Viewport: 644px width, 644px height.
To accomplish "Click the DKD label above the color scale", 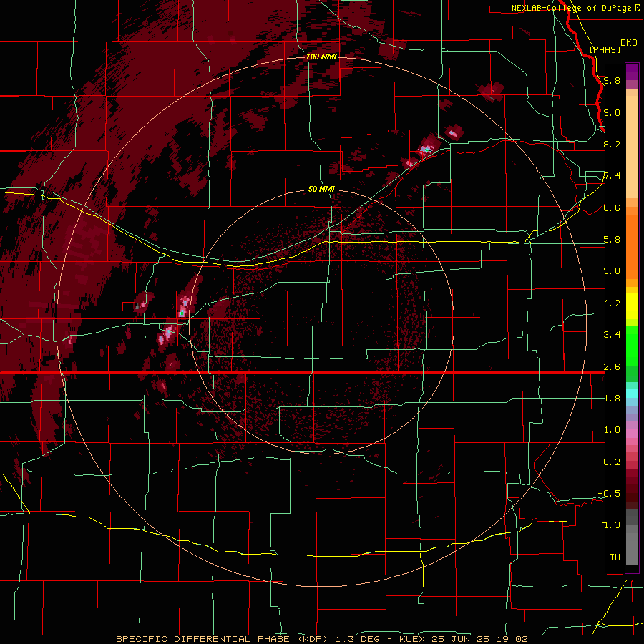I will click(629, 43).
